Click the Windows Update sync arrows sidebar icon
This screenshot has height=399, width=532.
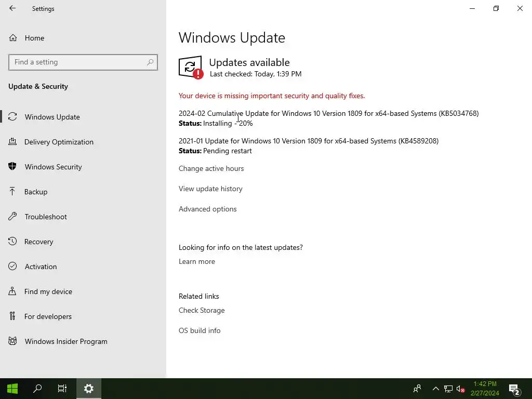(x=12, y=117)
